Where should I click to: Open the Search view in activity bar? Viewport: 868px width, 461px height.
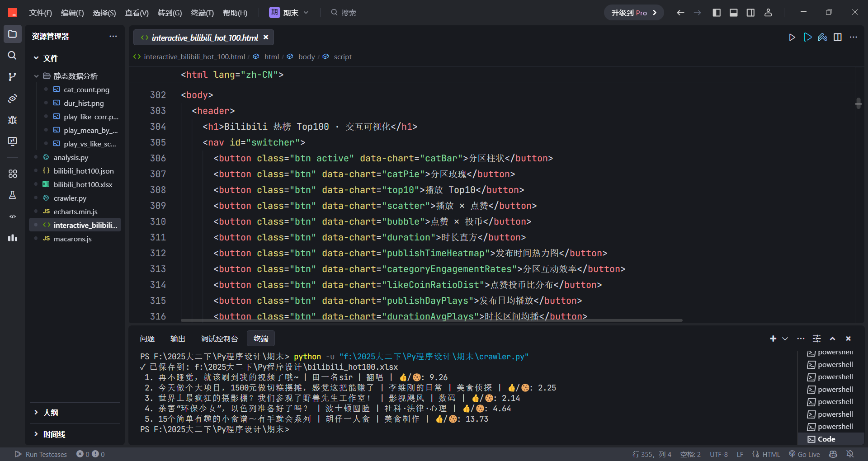click(x=13, y=55)
